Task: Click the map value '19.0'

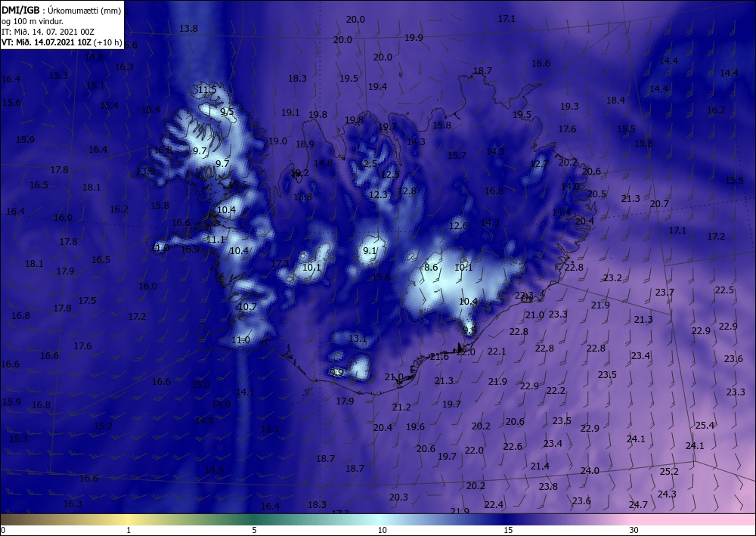Action: (x=277, y=141)
